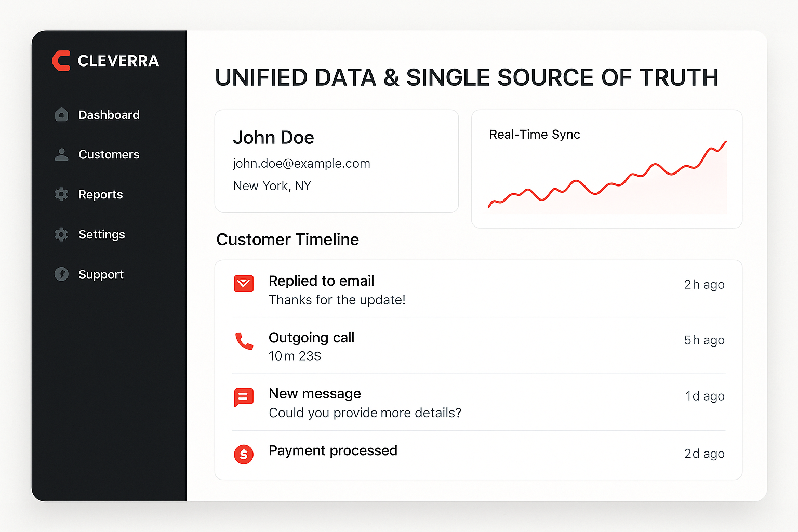Click the Dashboard home icon
The image size is (798, 532).
click(61, 114)
